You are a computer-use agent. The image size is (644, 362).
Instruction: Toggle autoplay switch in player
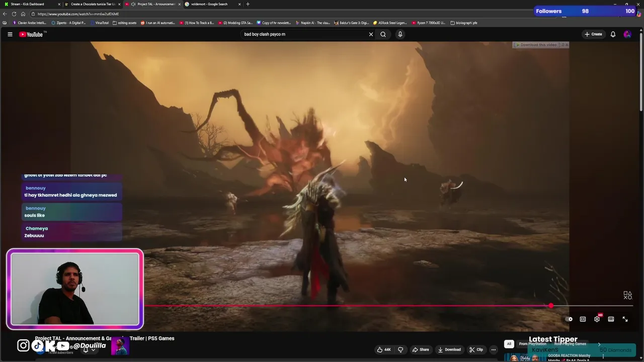pyautogui.click(x=569, y=319)
